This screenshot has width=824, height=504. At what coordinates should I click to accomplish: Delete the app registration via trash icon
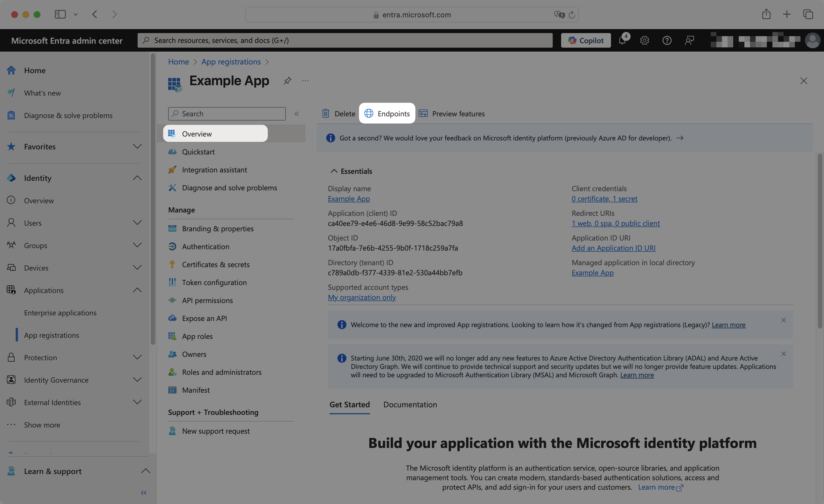coord(338,113)
